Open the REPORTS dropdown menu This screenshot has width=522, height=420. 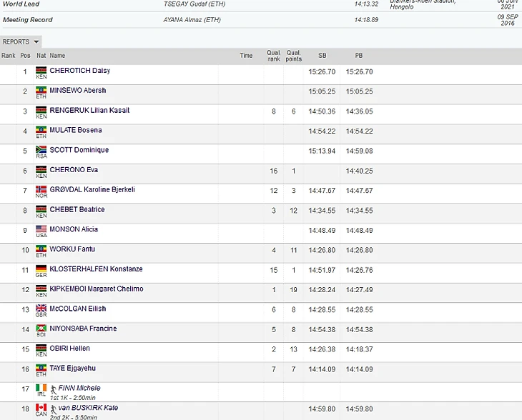point(21,41)
